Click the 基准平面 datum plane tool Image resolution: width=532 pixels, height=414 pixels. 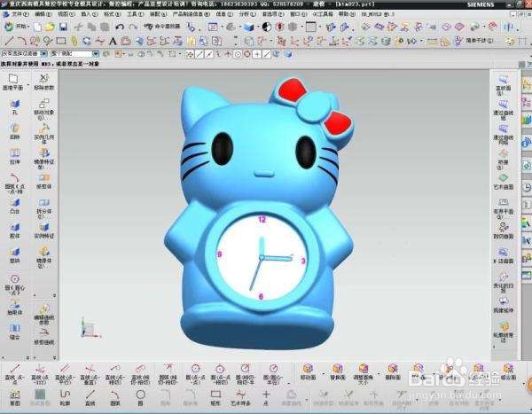13,82
